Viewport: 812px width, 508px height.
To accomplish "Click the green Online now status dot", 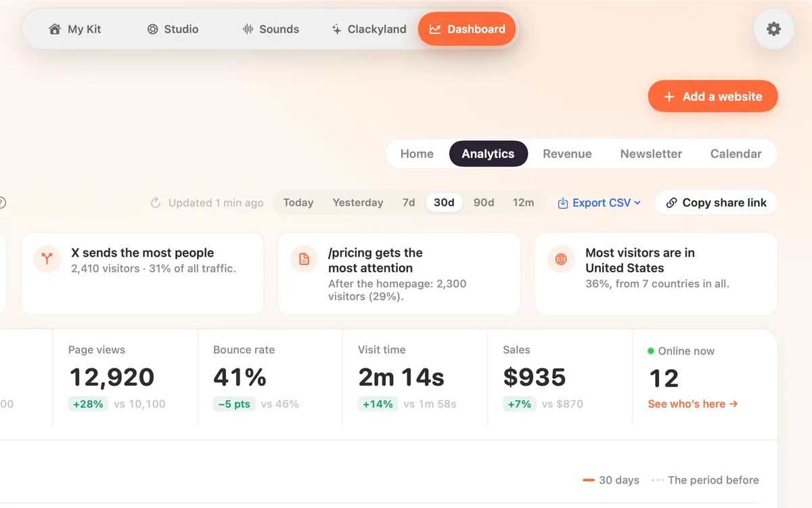I will [x=651, y=351].
